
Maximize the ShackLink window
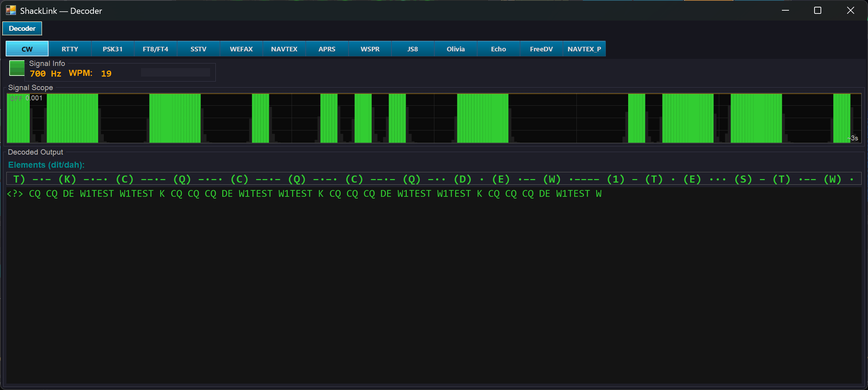click(818, 10)
